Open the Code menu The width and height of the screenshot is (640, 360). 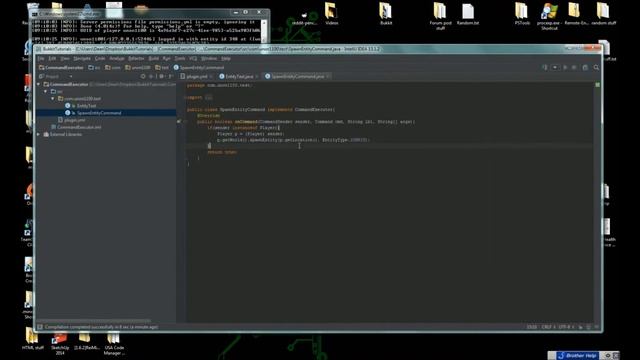coord(100,58)
